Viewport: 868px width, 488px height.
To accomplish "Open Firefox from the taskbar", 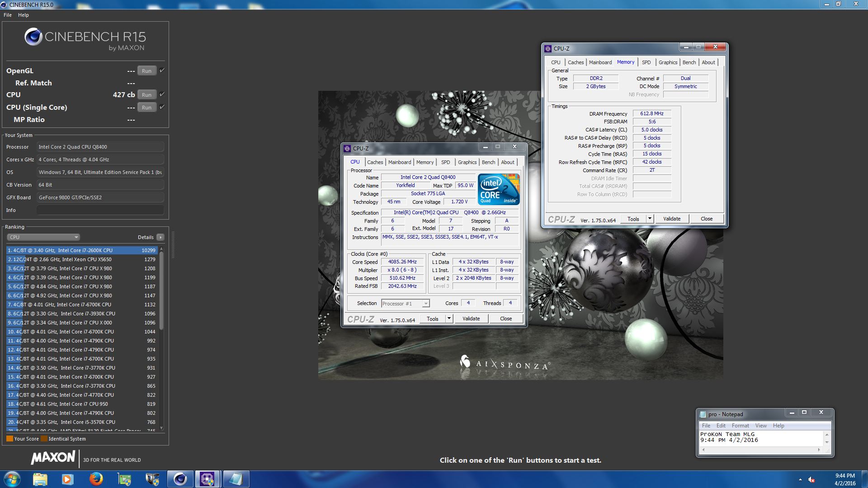I will pyautogui.click(x=96, y=479).
